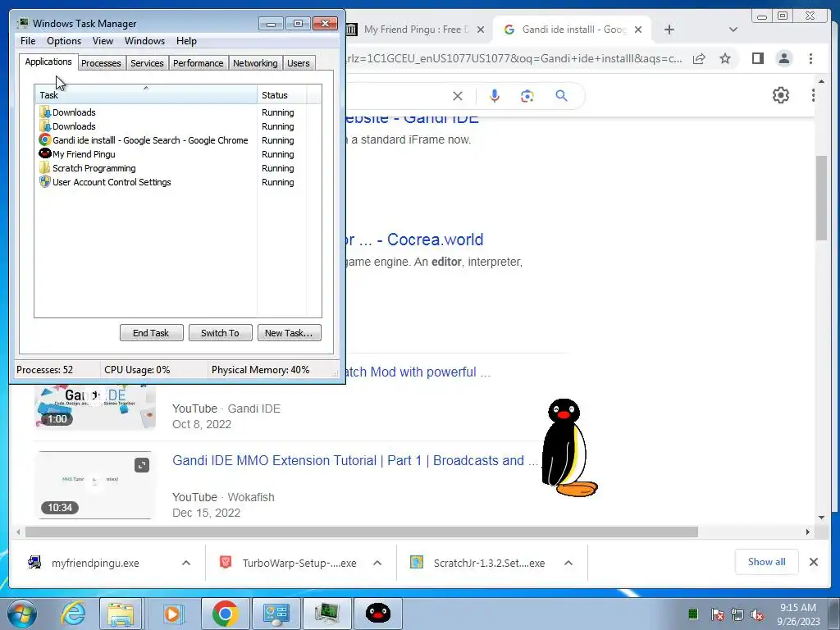Switch to Google Chrome taskbar icon
Viewport: 840px width, 630px height.
pyautogui.click(x=225, y=614)
